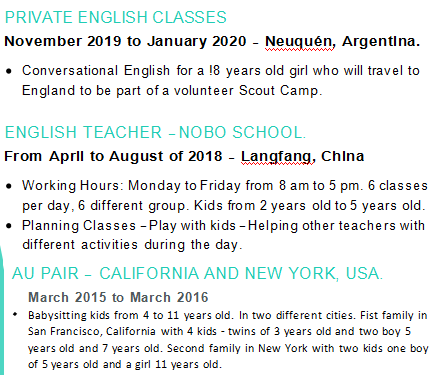
Task: Click the misspelled word Langfang
Action: pyautogui.click(x=277, y=157)
